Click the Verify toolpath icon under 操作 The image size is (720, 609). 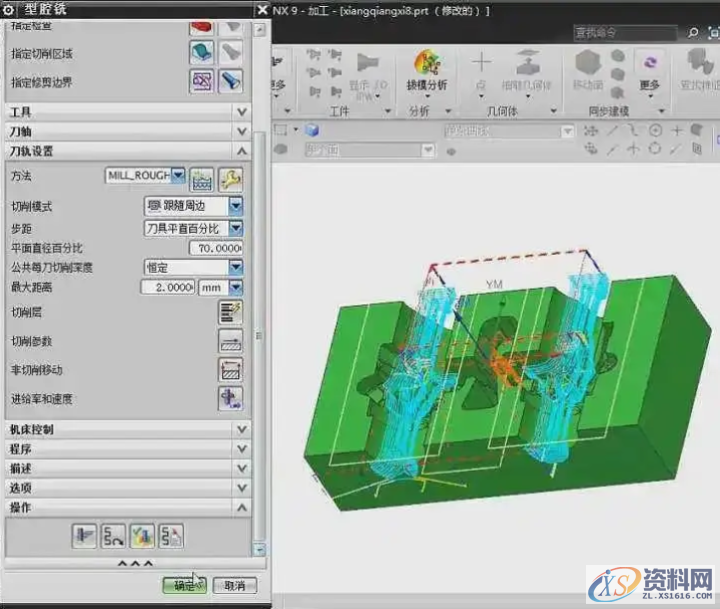click(142, 536)
